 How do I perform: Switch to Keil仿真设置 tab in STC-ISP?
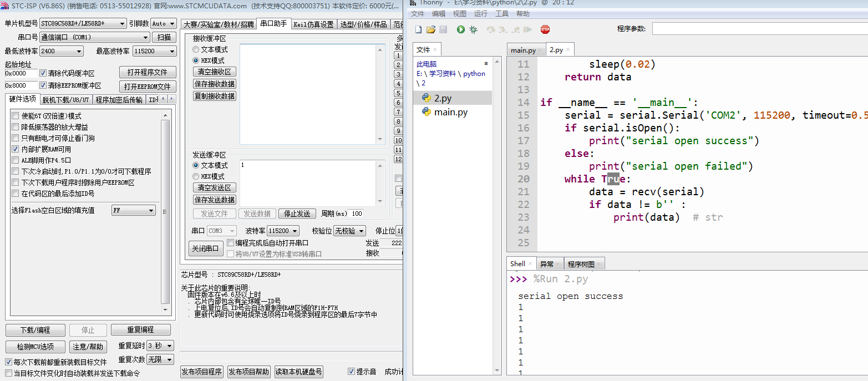pos(314,24)
